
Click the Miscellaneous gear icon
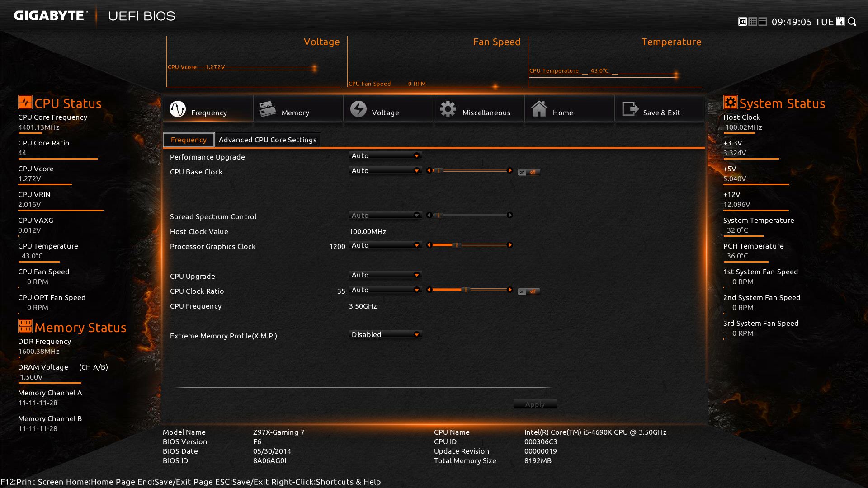click(x=448, y=109)
